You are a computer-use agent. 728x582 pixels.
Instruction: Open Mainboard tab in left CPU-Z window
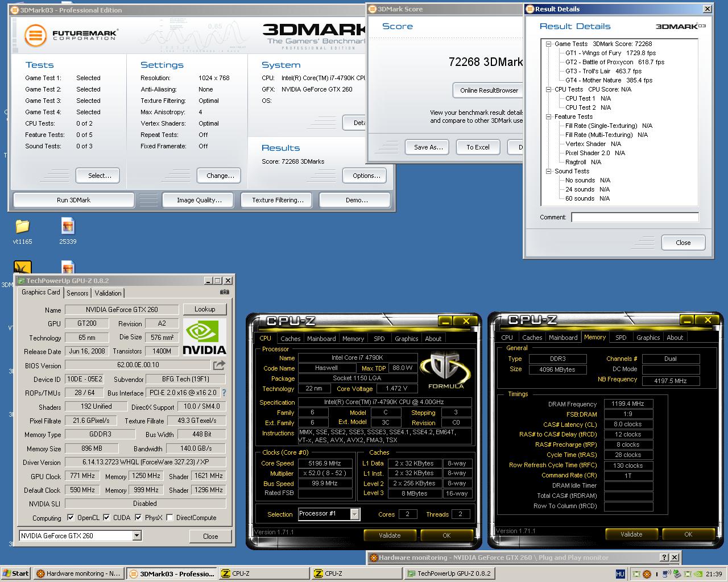point(321,338)
